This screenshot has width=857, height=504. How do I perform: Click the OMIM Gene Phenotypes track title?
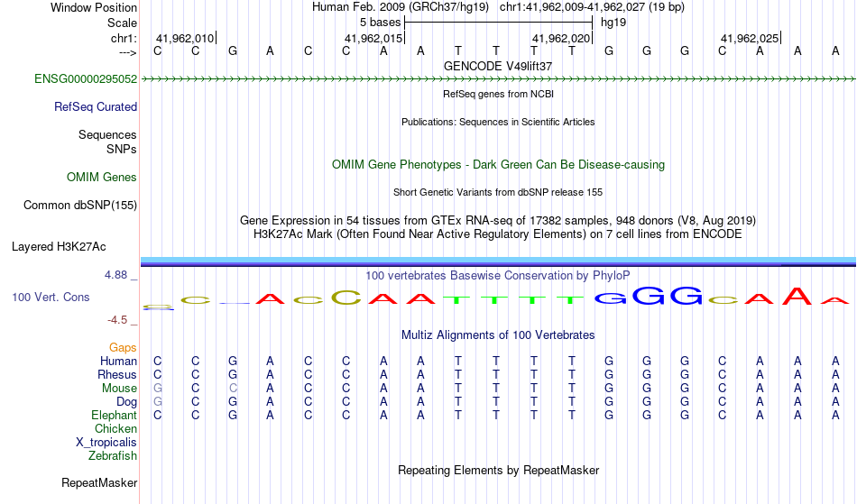pos(499,165)
